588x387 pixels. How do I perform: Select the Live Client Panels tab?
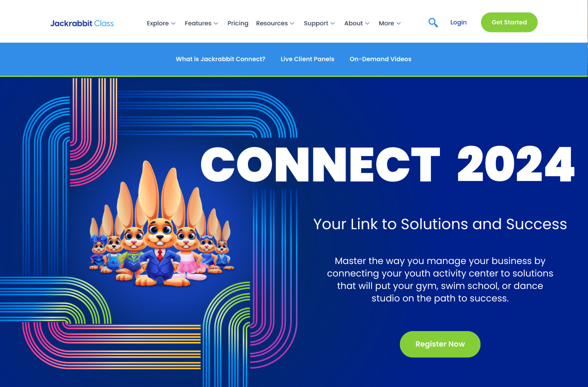pyautogui.click(x=307, y=59)
